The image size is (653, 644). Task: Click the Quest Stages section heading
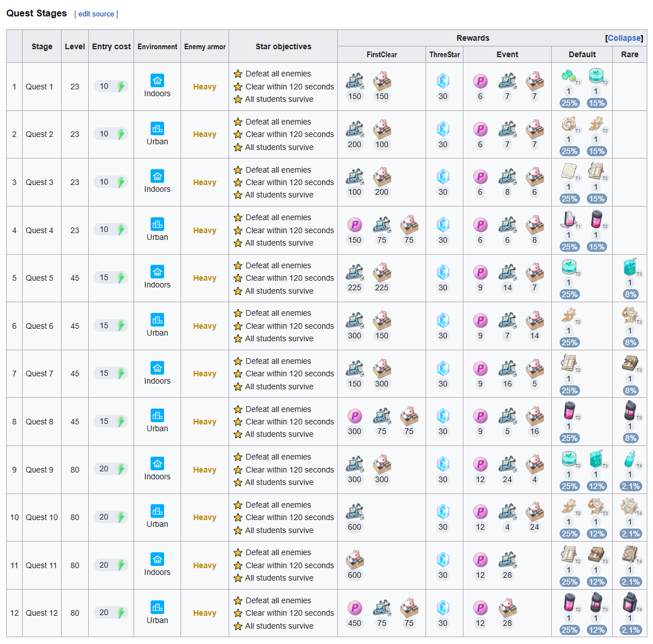pyautogui.click(x=37, y=14)
